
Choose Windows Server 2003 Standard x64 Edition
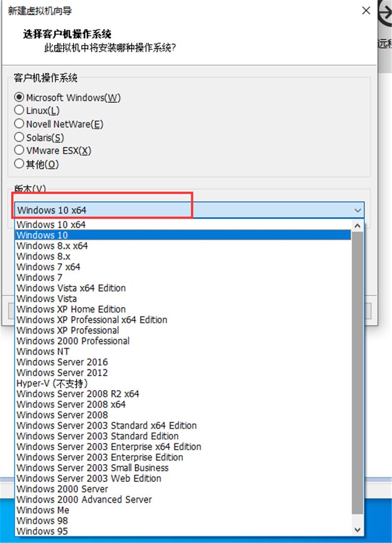click(x=183, y=425)
